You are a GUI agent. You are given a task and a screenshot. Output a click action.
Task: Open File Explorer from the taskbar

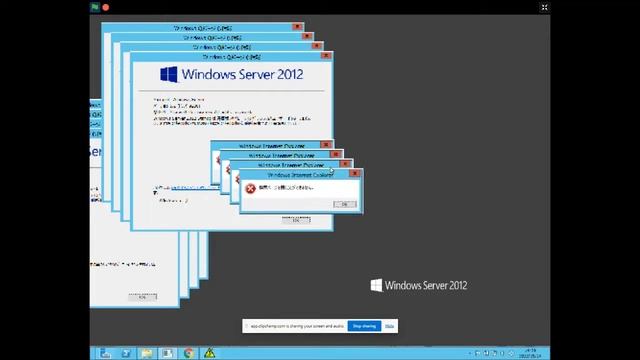tap(147, 353)
